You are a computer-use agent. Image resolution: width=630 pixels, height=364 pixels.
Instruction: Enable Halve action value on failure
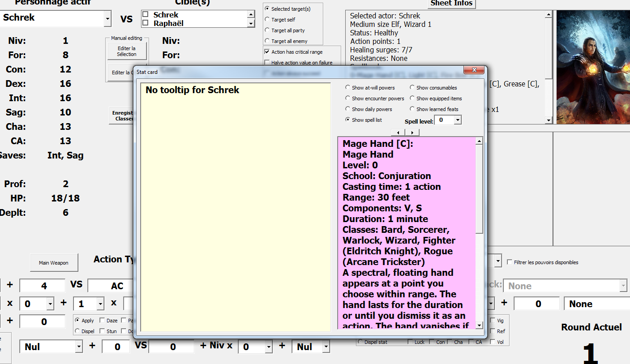point(267,63)
